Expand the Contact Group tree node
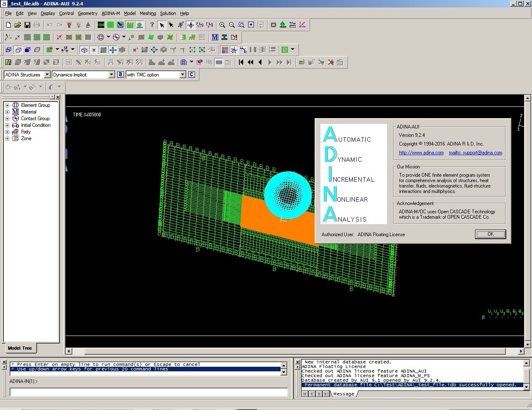The width and height of the screenshot is (532, 410). (7, 119)
